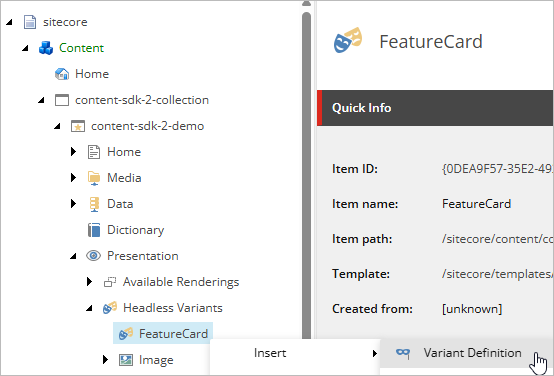Select content-sdk-2-demo in tree

[147, 126]
